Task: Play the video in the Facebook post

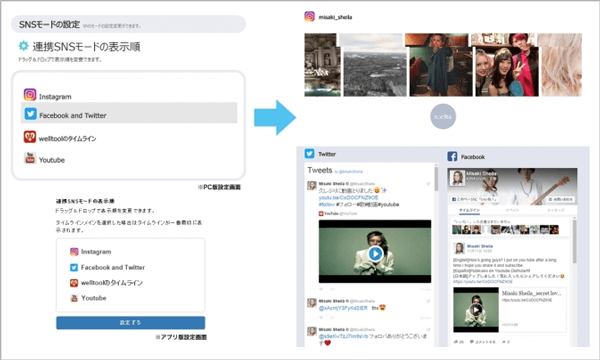Action: point(476,310)
